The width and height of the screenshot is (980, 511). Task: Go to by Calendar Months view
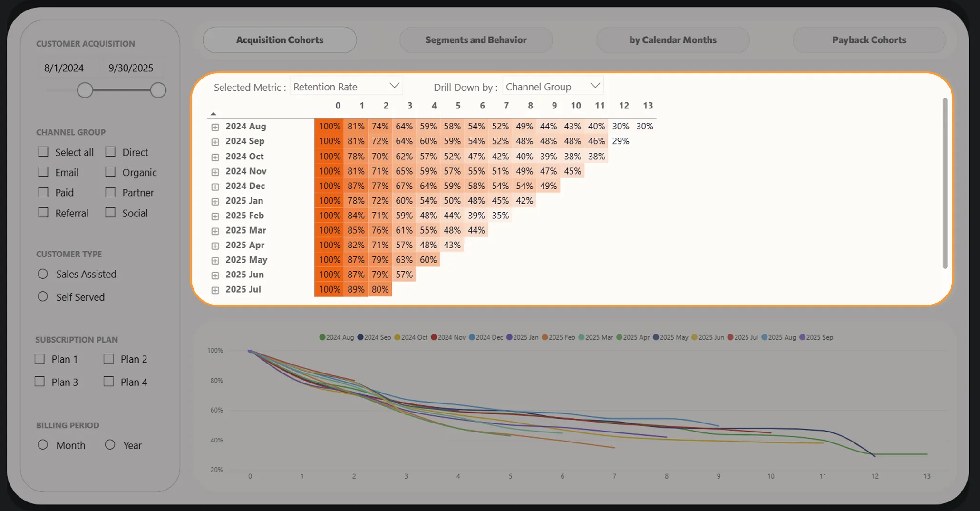(673, 40)
